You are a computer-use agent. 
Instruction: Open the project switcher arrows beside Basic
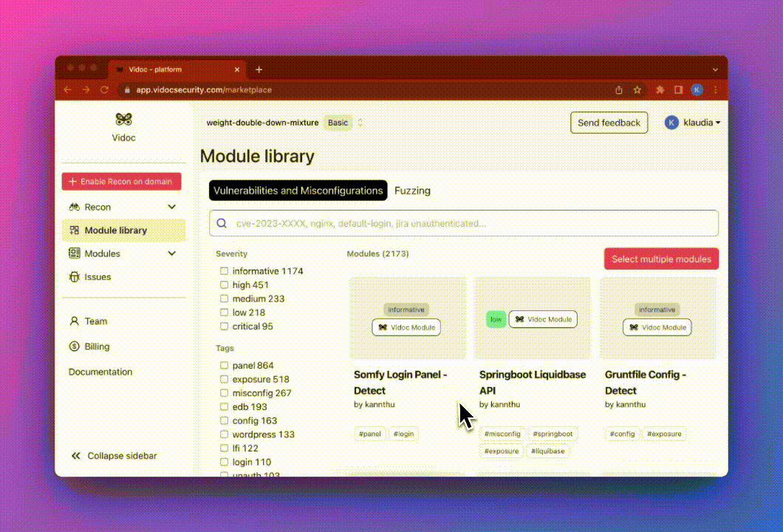point(360,123)
